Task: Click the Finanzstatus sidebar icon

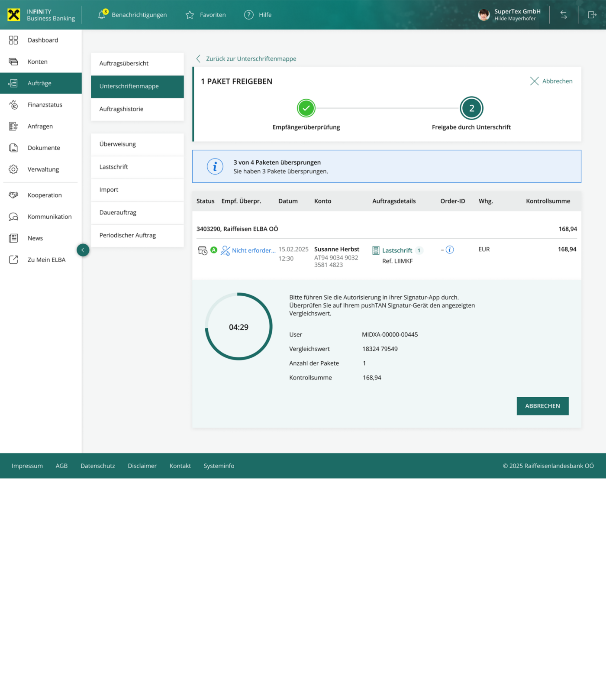Action: 13,105
